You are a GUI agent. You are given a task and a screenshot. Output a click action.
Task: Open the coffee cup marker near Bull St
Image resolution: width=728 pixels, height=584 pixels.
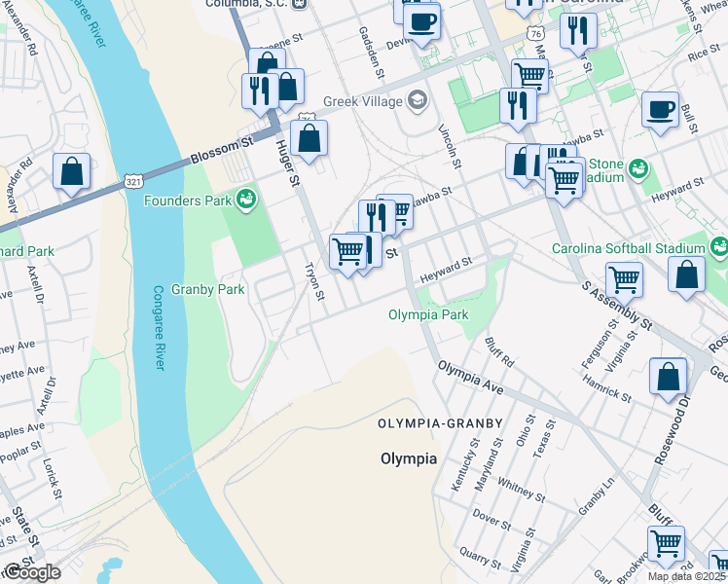coord(660,113)
